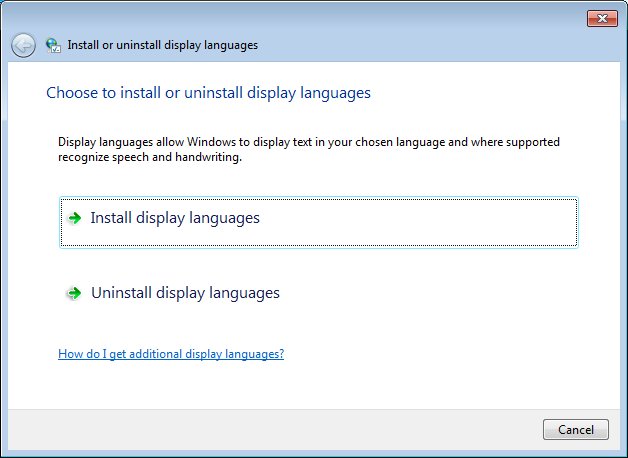This screenshot has height=458, width=628.
Task: Choose Uninstall display languages option
Action: (319, 293)
